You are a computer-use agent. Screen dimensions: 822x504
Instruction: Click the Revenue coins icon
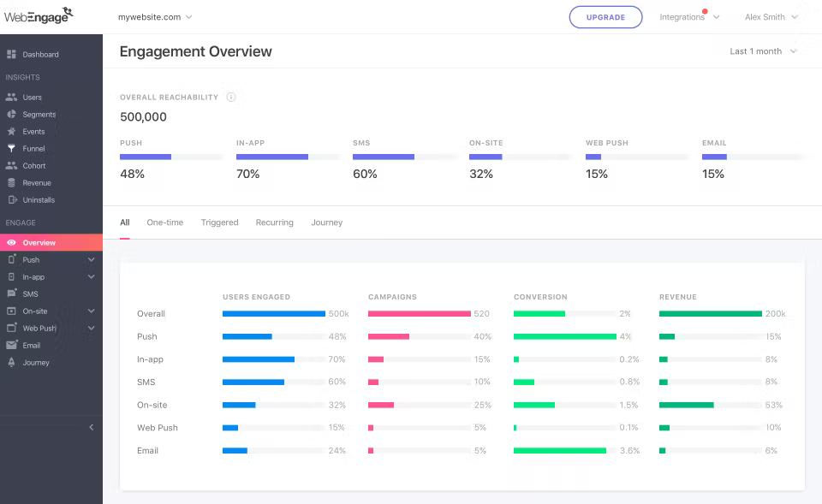pyautogui.click(x=11, y=182)
